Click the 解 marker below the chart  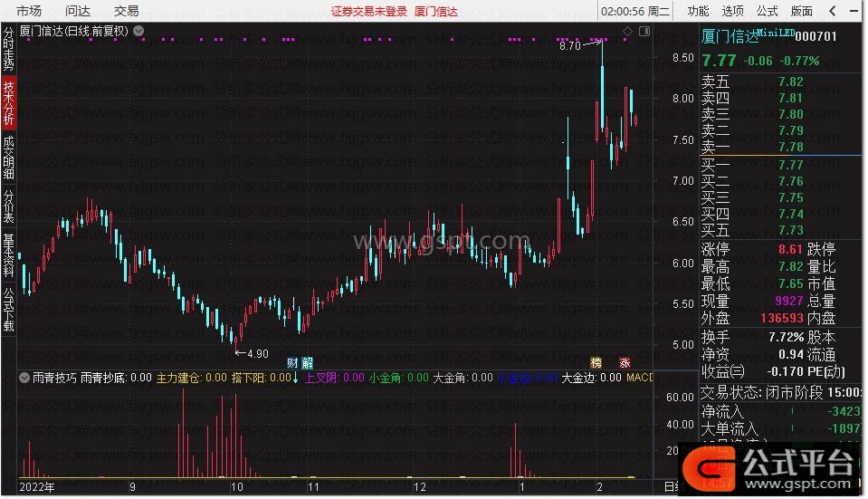click(307, 363)
